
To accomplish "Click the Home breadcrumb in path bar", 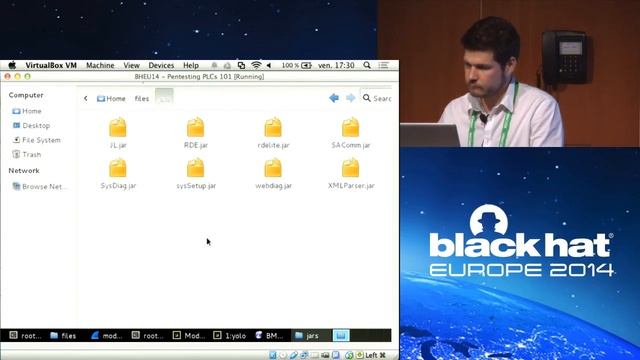I will [111, 98].
